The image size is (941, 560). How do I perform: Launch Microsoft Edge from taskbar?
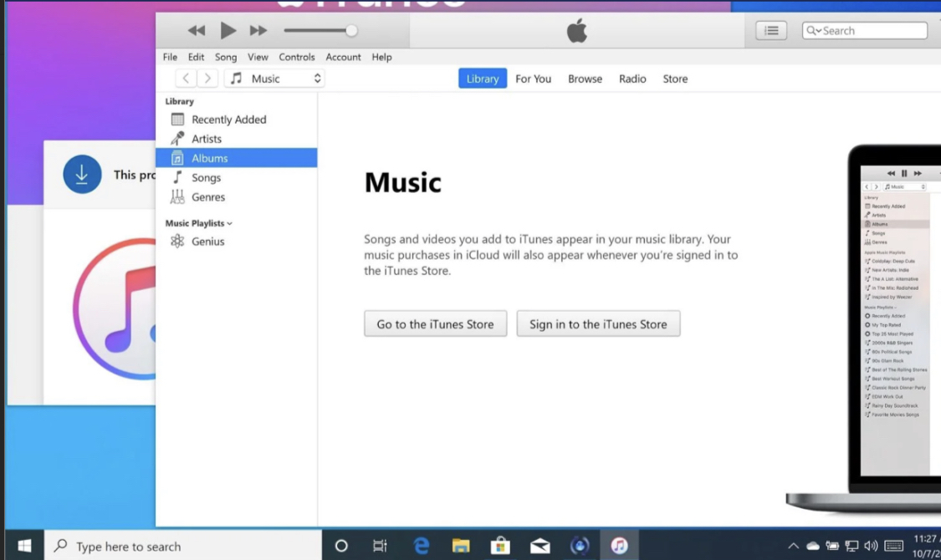[x=422, y=546]
